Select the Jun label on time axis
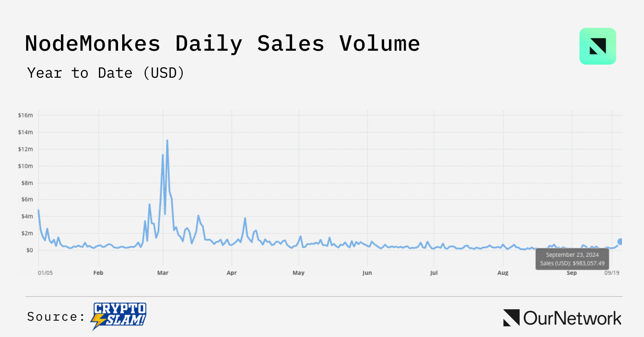Screen dimensions: 644x337 point(367,273)
